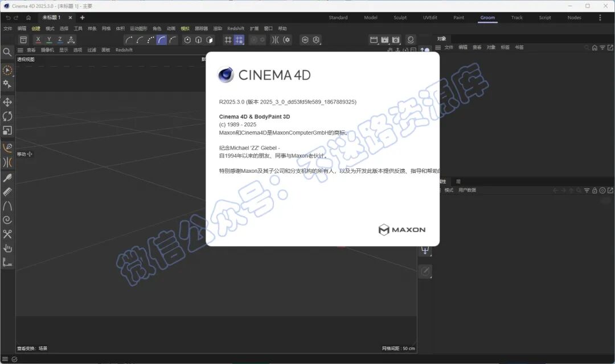Open the object manager hamburger menu

pos(438,47)
